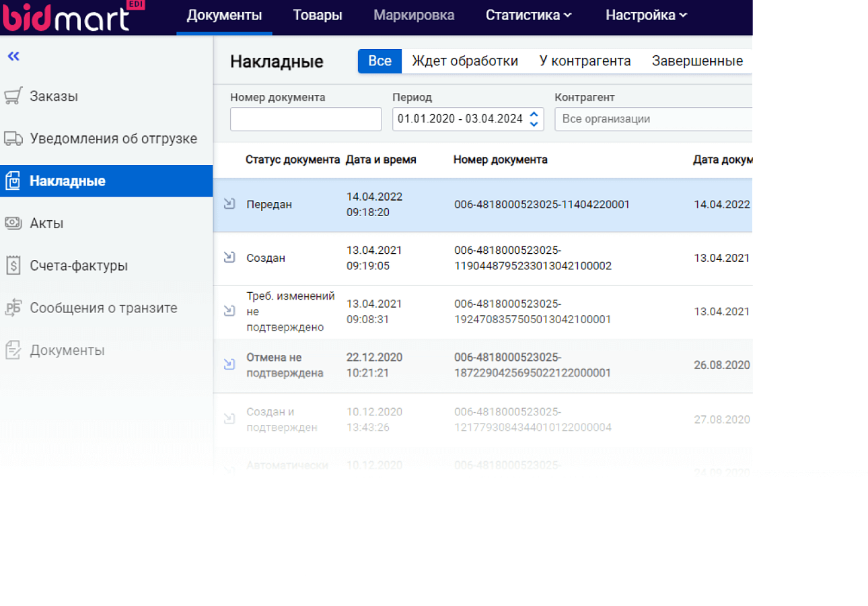868x606 pixels.
Task: Sort by Статус документа column header
Action: point(293,160)
